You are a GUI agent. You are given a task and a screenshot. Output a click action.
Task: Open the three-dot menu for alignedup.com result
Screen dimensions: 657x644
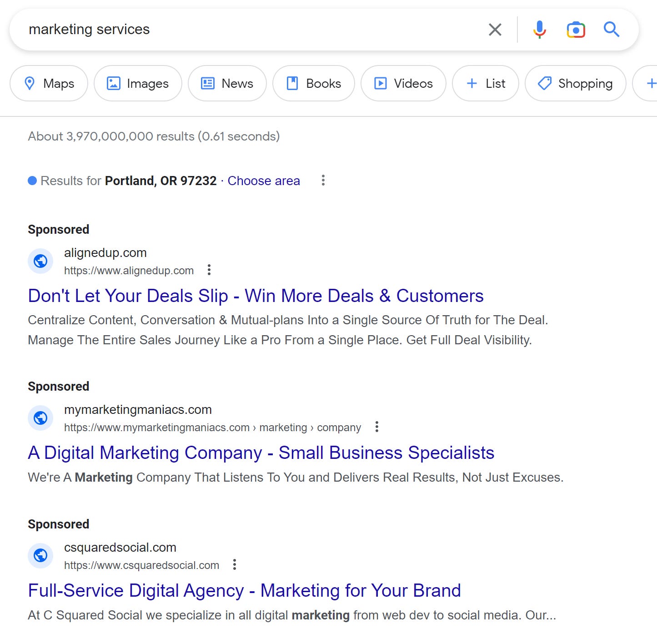pyautogui.click(x=209, y=270)
